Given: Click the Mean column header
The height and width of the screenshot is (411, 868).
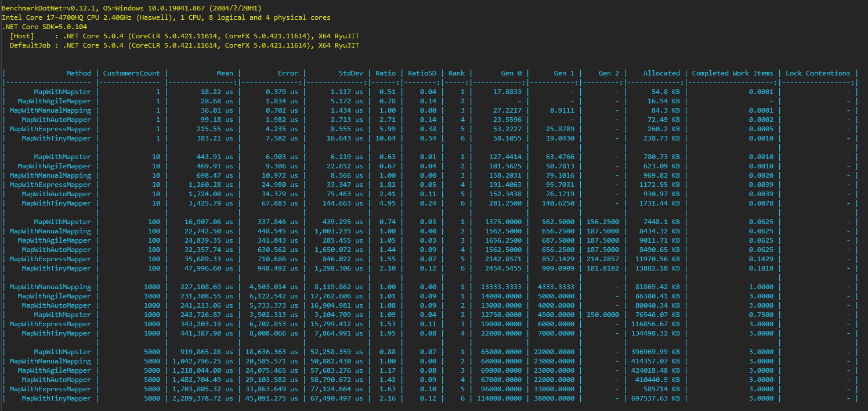Looking at the screenshot, I should (x=225, y=73).
